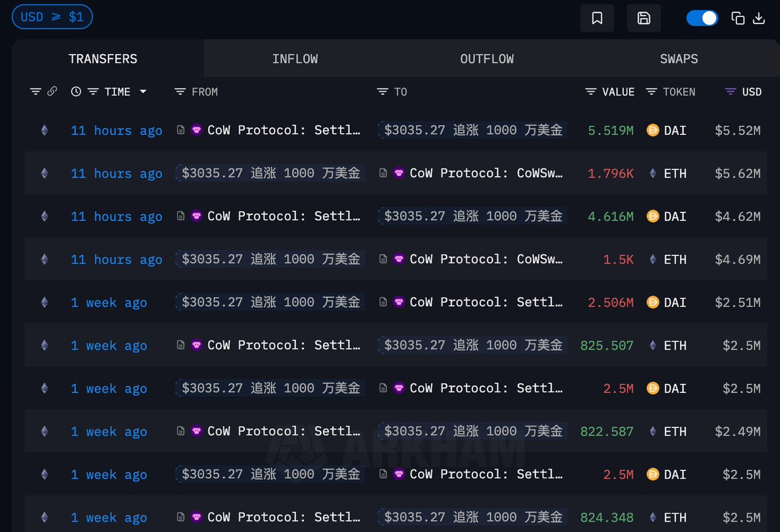Open the filter icon beside TIME
The image size is (780, 532).
click(94, 92)
